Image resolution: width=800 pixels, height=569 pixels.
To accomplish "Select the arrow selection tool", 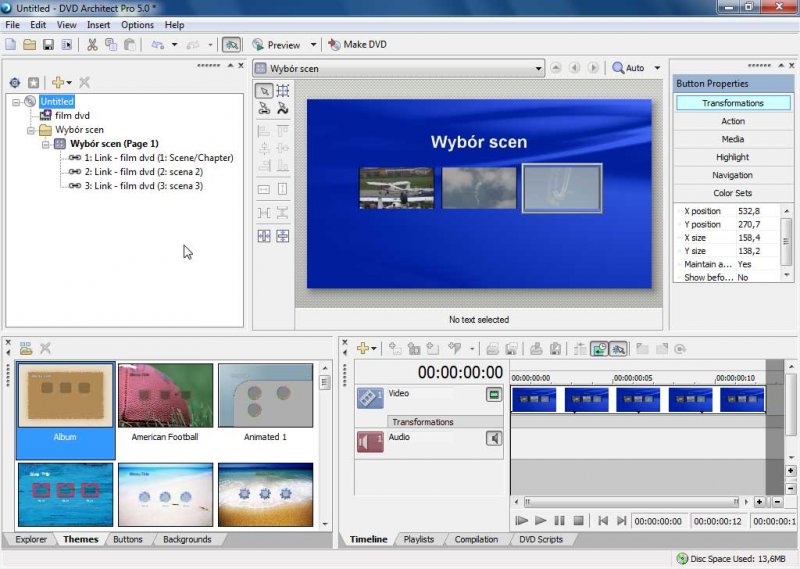I will [264, 91].
